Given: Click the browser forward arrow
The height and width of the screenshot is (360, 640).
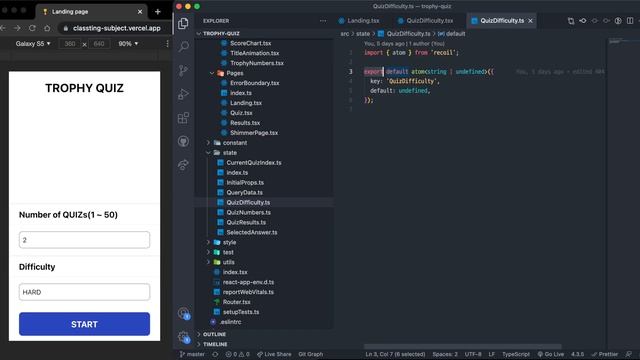Looking at the screenshot, I should click(x=17, y=28).
